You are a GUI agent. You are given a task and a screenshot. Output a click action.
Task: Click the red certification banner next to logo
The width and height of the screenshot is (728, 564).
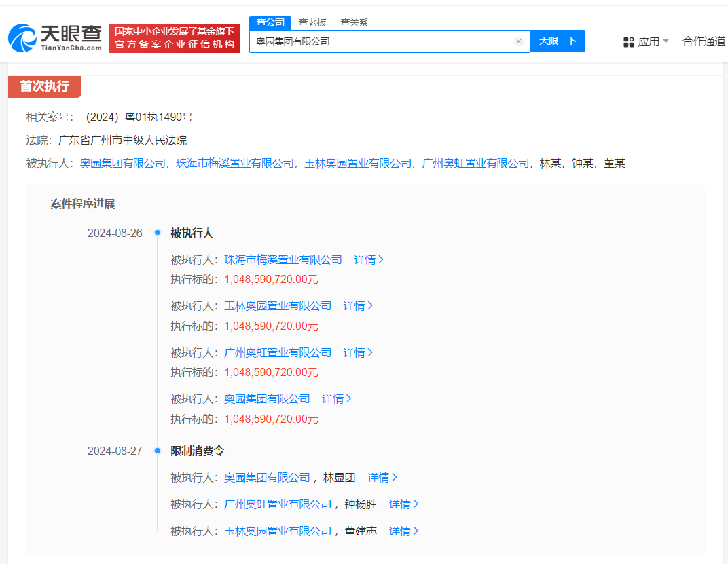pos(175,38)
